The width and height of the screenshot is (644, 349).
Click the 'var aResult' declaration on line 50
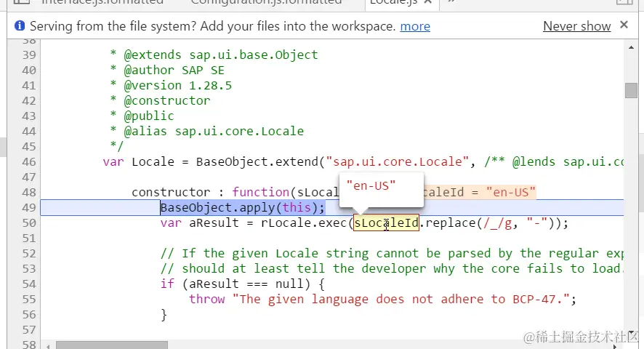click(199, 222)
